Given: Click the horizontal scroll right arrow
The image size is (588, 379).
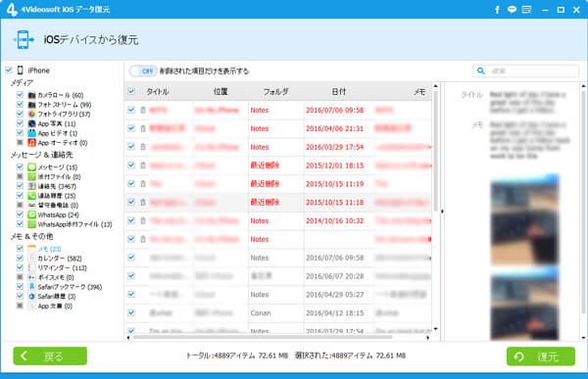Looking at the screenshot, I should click(428, 338).
